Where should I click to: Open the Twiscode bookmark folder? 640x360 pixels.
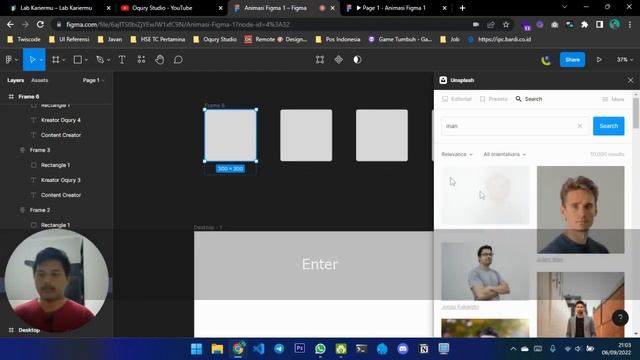[24, 40]
